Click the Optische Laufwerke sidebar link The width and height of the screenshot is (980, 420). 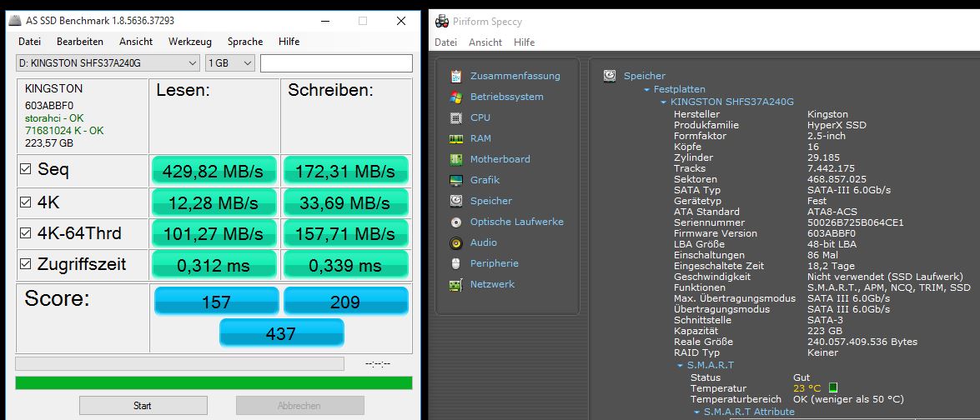[517, 222]
